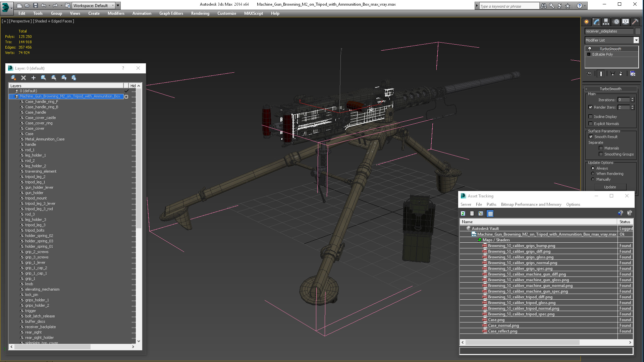Click the Status column header in Asset Tracking

pyautogui.click(x=625, y=222)
